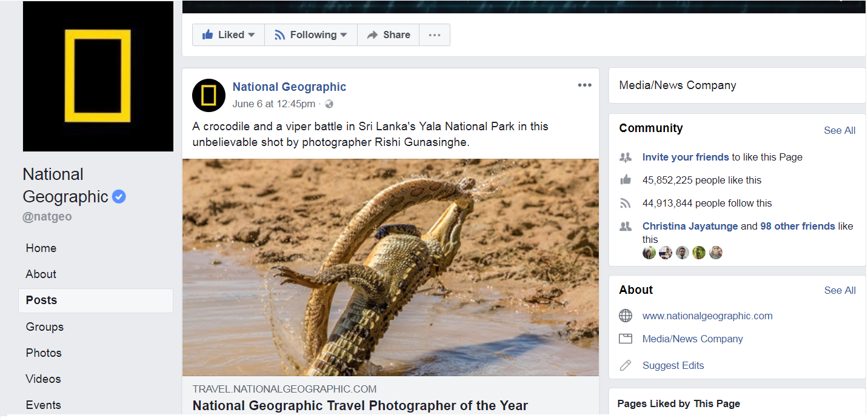Screen dimensions: 868x418
Task: Click the Share arrow button
Action: pyautogui.click(x=389, y=35)
